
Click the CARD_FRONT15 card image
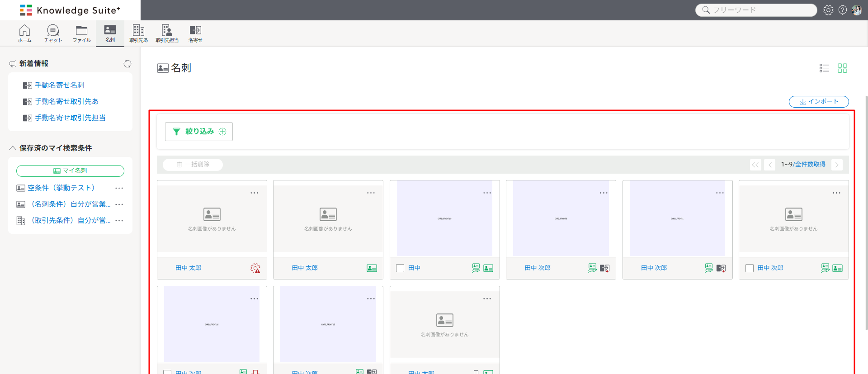tap(328, 324)
